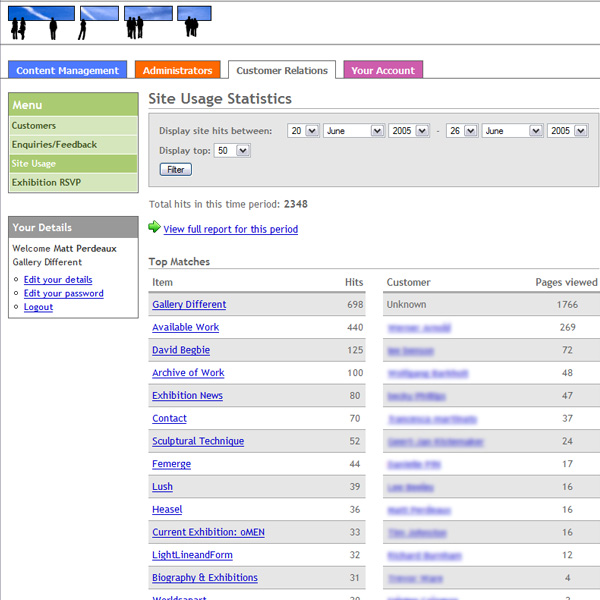Open Biography & Exhibitions link
This screenshot has width=600, height=600.
(205, 578)
